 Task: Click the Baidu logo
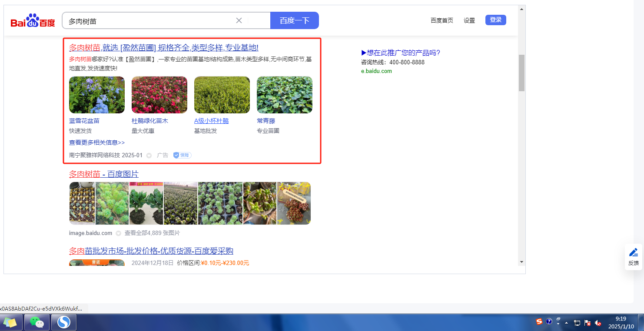pos(33,20)
